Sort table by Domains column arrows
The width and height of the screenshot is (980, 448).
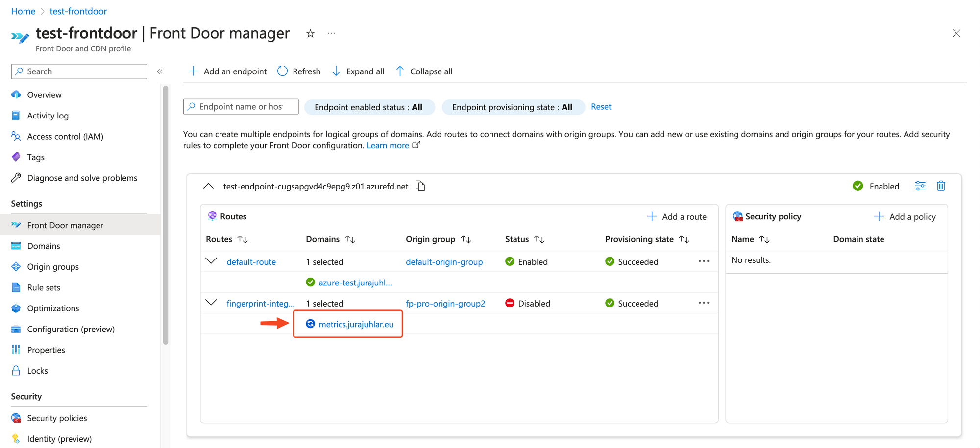coord(350,239)
